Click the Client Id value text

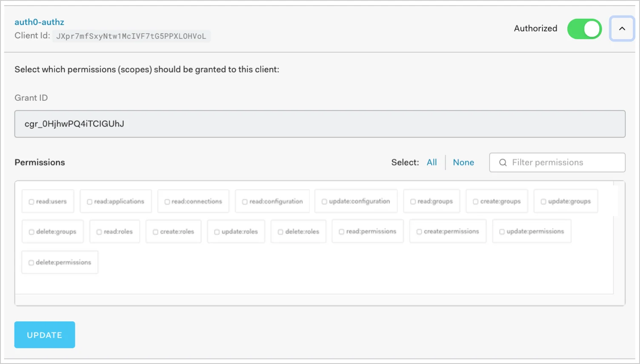131,36
